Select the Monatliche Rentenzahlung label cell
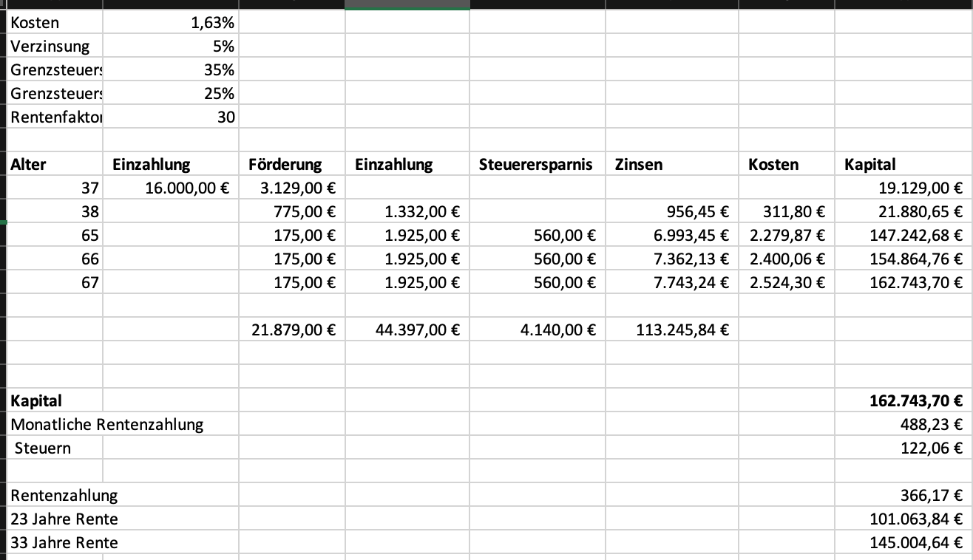The height and width of the screenshot is (560, 973). pos(107,425)
